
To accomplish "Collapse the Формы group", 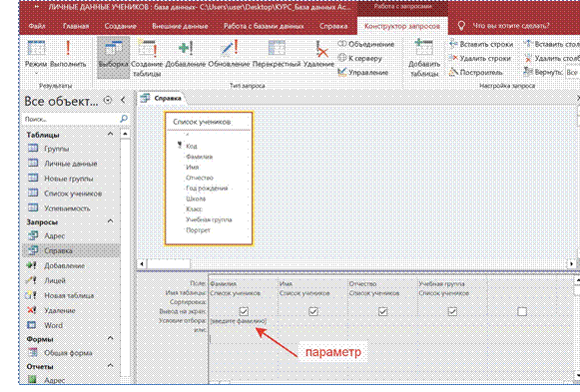I will 110,338.
